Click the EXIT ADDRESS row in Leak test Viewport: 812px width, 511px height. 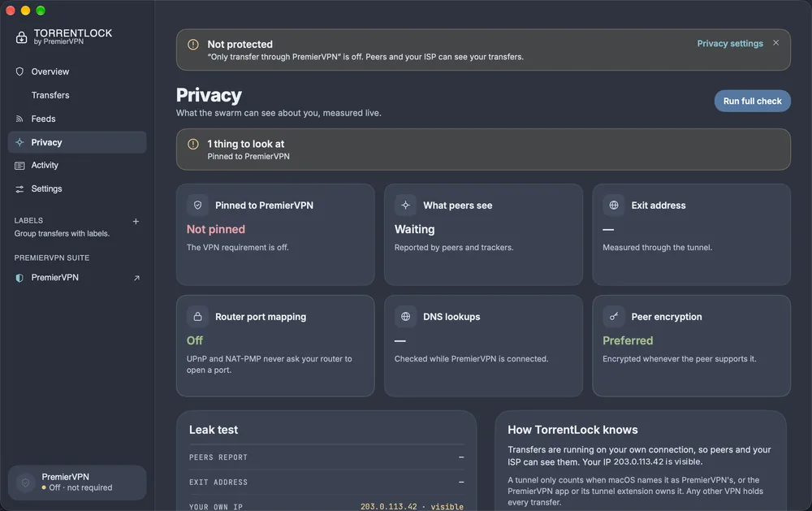[x=326, y=482]
